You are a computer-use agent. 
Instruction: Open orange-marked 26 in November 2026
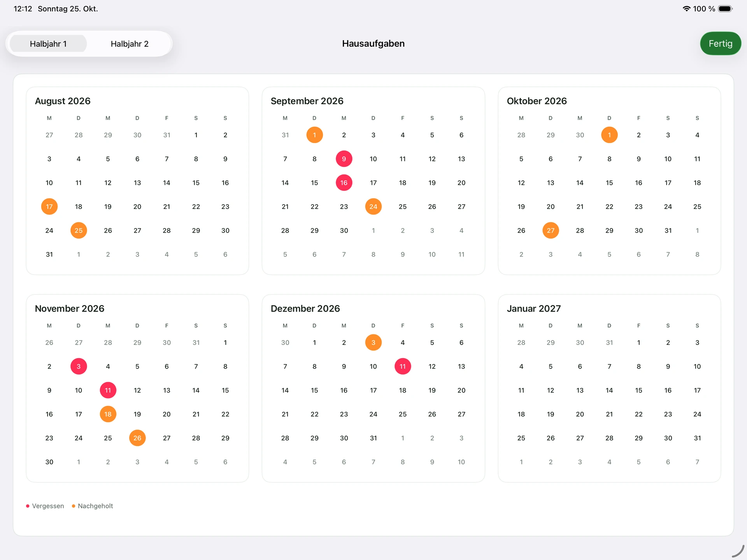137,438
